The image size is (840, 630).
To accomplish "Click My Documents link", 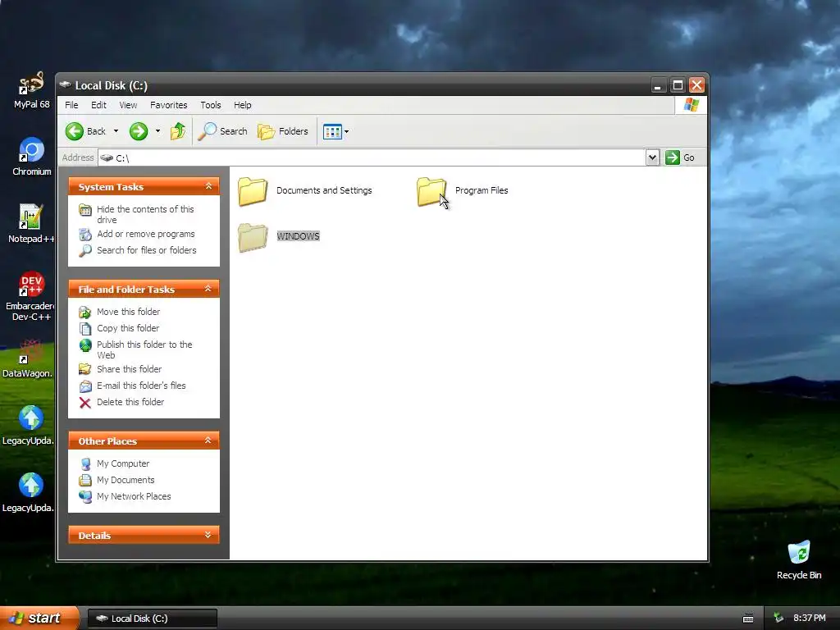I will pyautogui.click(x=126, y=480).
